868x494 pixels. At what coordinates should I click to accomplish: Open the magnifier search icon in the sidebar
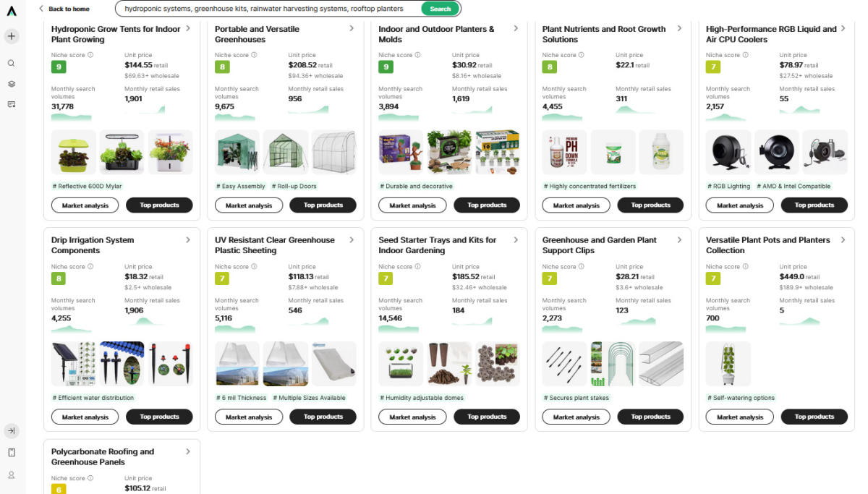[x=12, y=64]
